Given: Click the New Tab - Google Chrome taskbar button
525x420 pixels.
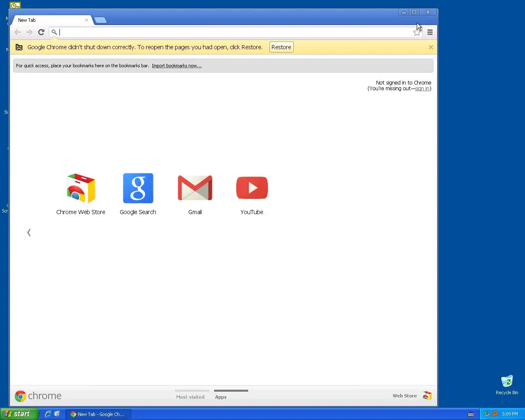Looking at the screenshot, I should coord(98,414).
